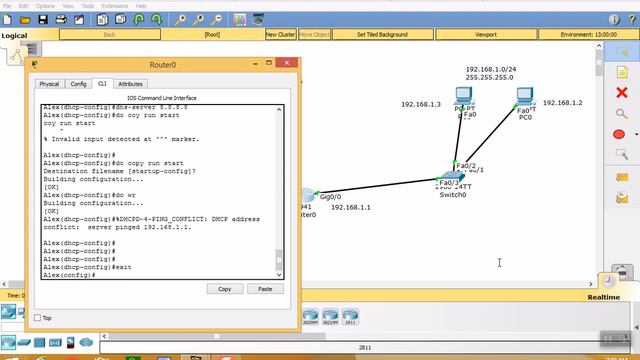
Task: Select the Add Complex PDU envelope
Action: coord(622,198)
